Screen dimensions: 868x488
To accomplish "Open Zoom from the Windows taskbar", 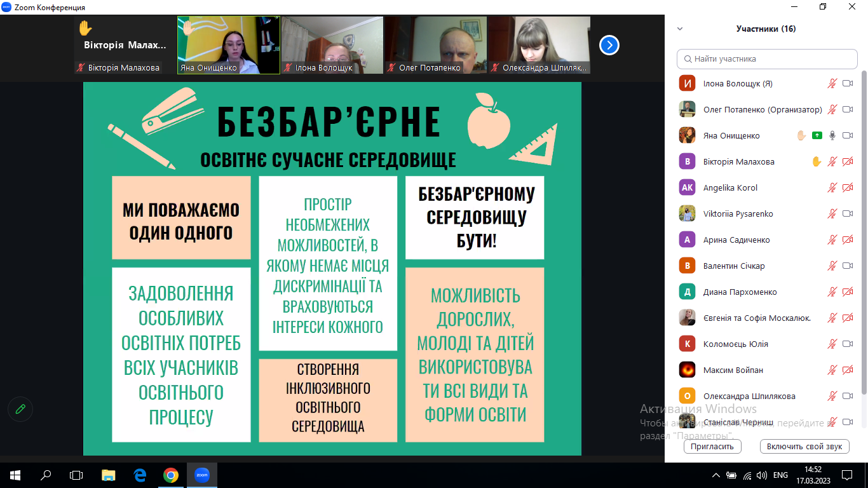I will 201,475.
